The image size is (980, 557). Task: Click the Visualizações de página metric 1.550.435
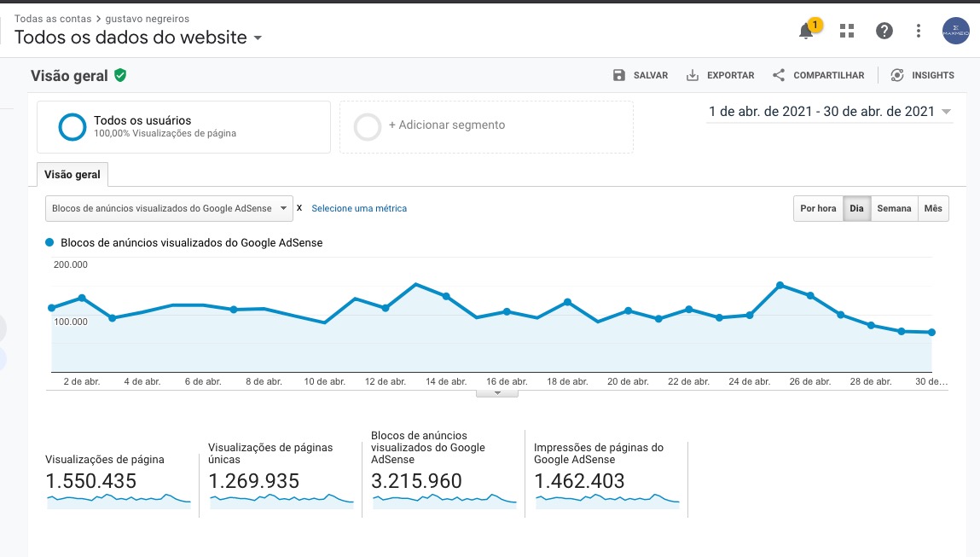91,481
